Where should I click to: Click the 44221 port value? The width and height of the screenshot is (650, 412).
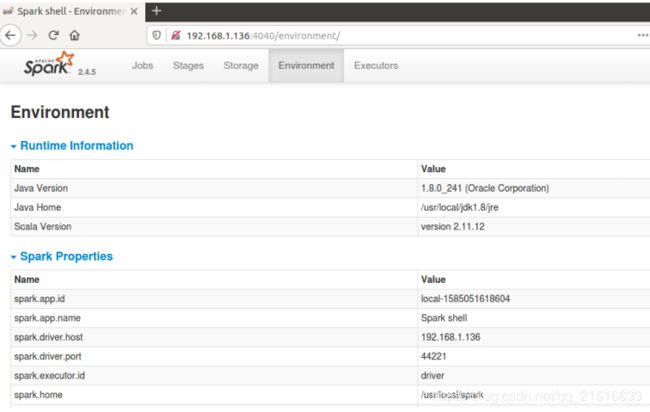pos(434,356)
